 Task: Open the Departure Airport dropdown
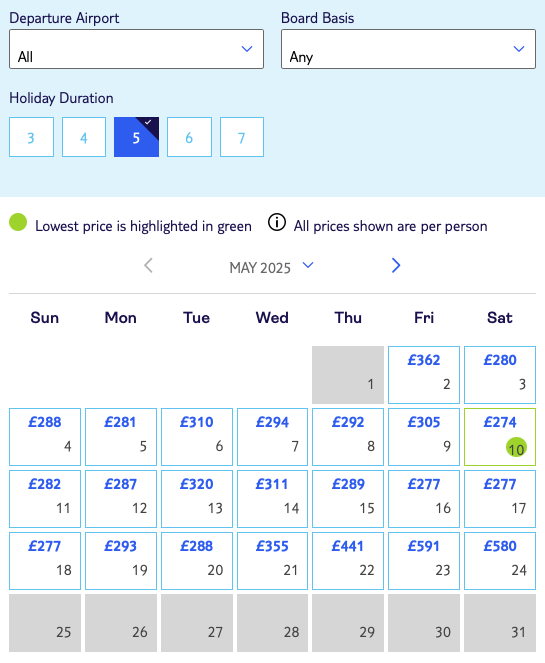point(136,49)
